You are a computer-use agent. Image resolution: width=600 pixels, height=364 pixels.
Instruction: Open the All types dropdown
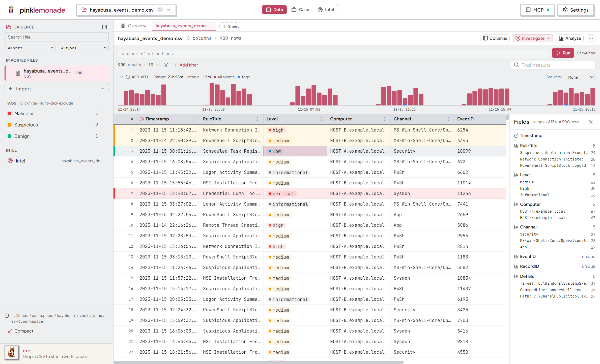83,48
